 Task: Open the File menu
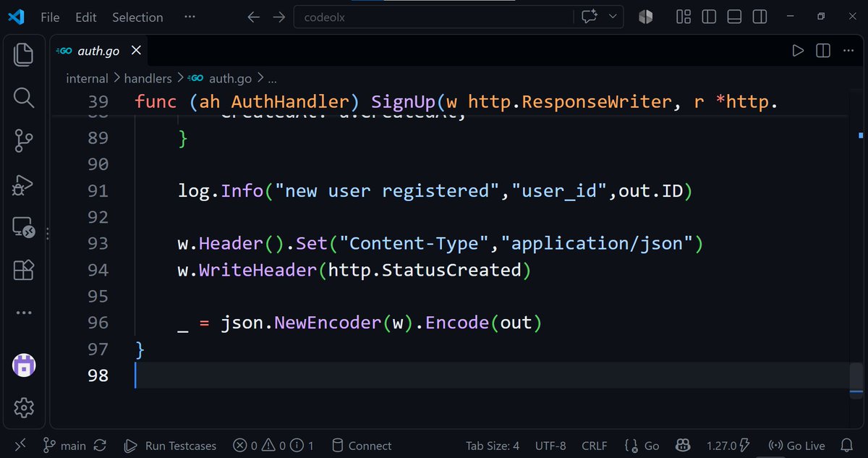pyautogui.click(x=50, y=17)
